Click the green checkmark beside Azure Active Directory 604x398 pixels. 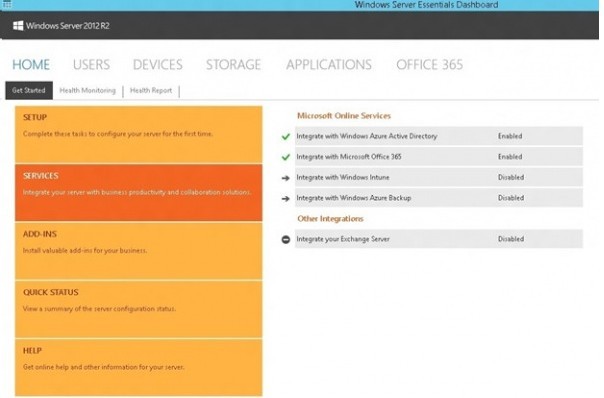285,136
